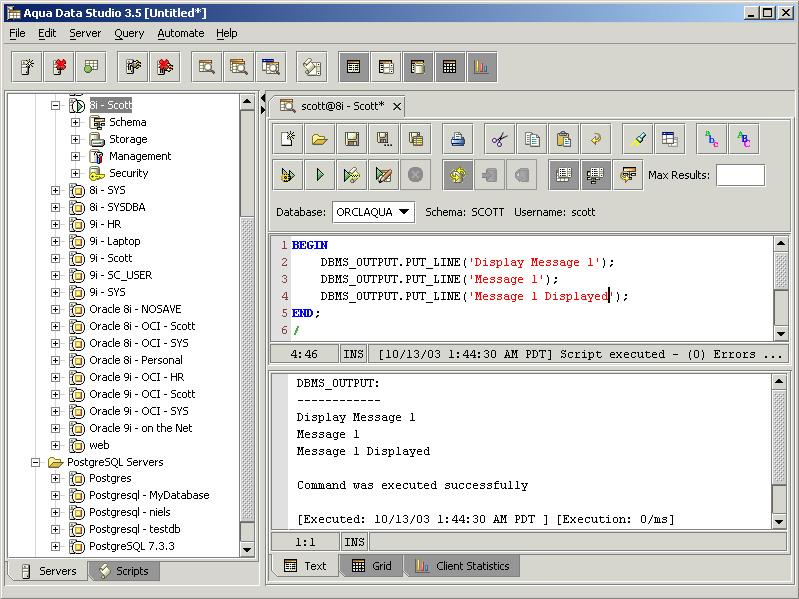Click the New script icon

[x=288, y=139]
